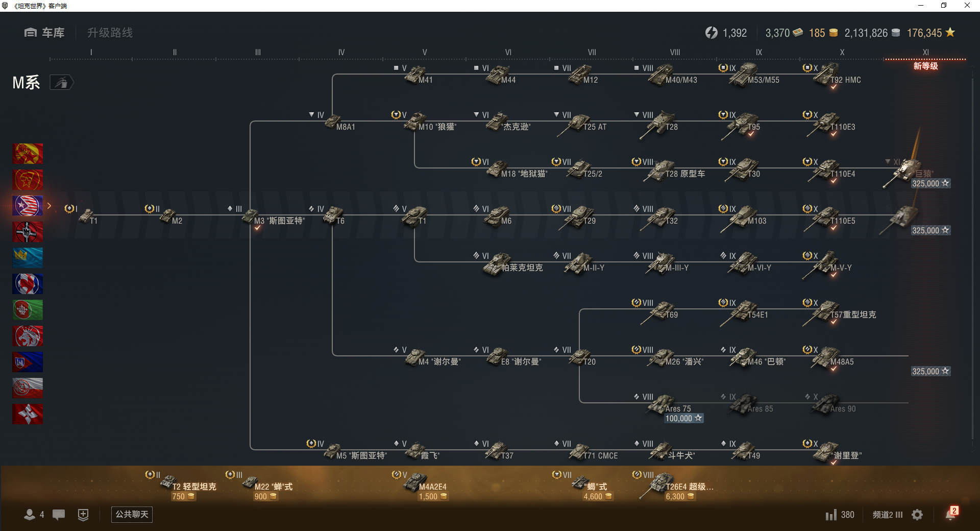Click the 3,370 bonds balance

tap(784, 33)
